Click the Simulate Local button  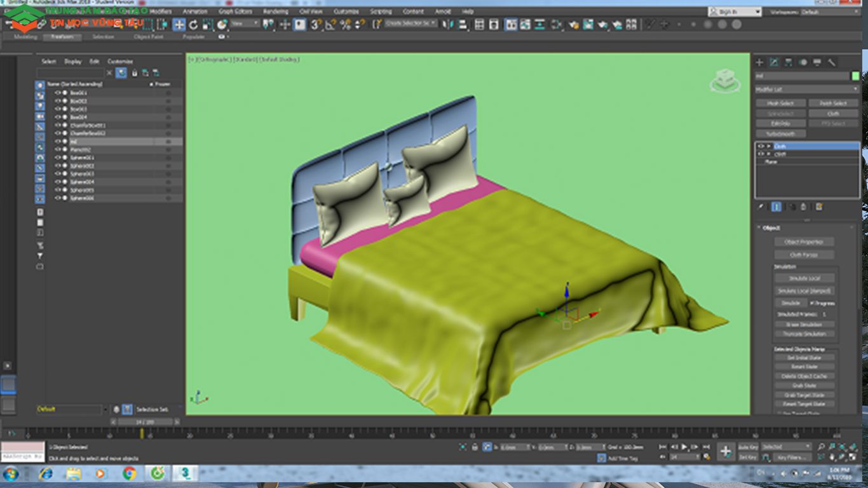[805, 278]
